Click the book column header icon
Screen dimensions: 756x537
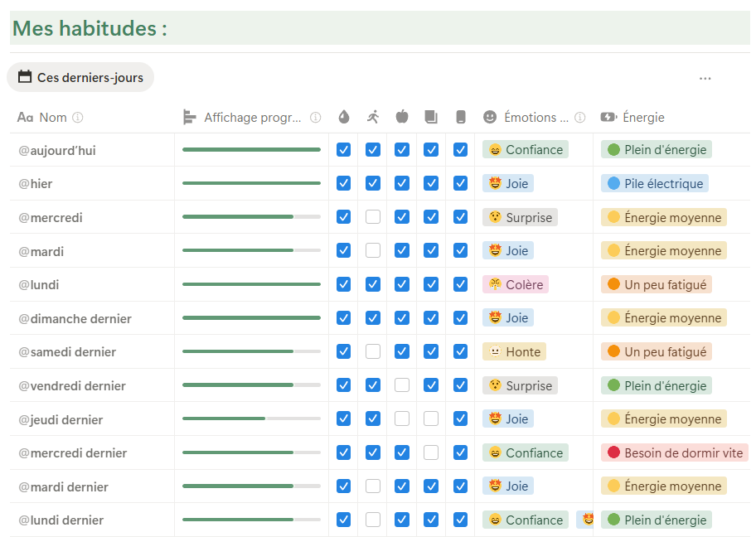click(x=431, y=117)
